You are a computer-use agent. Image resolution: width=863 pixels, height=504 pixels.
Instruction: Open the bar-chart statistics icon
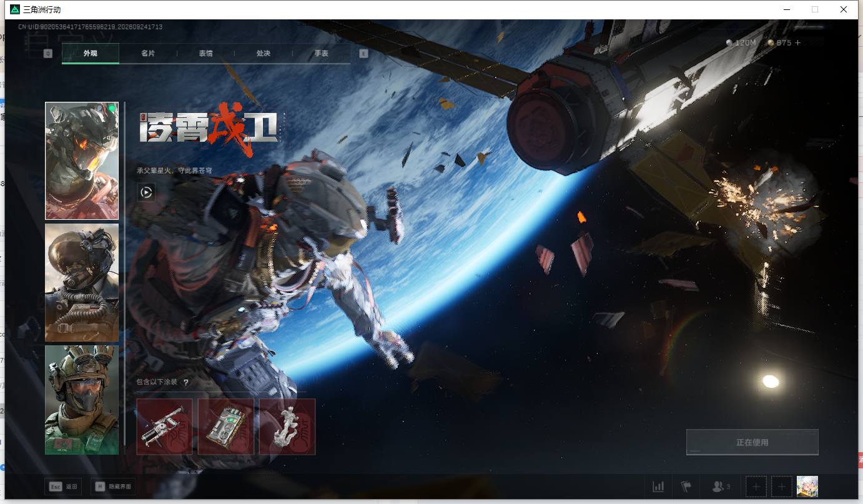(658, 487)
